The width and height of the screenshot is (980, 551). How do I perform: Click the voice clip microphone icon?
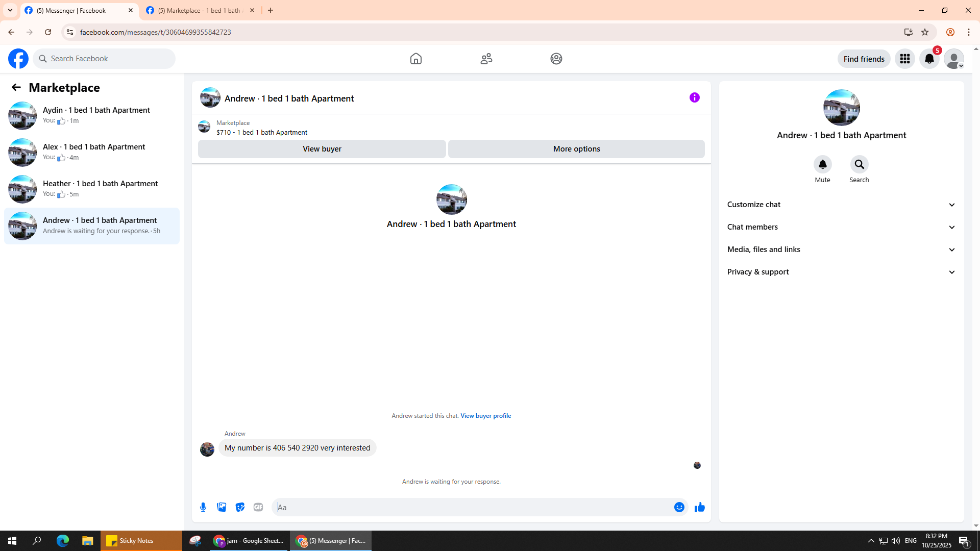point(203,507)
